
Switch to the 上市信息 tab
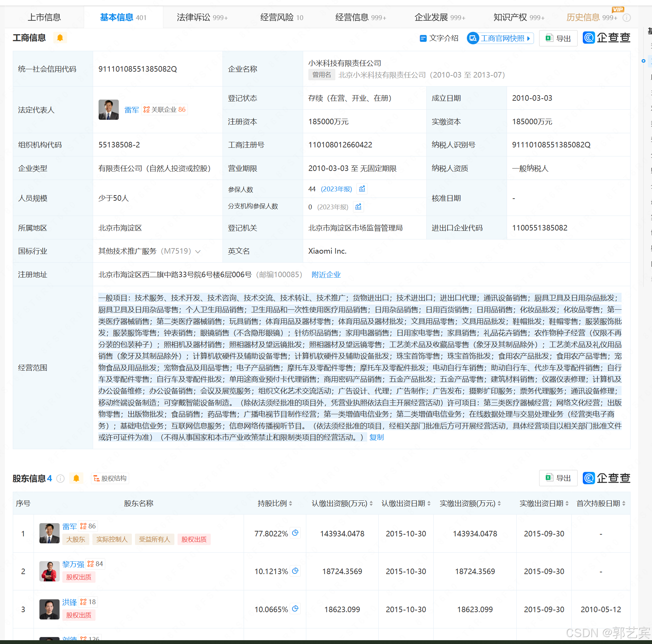click(x=44, y=17)
